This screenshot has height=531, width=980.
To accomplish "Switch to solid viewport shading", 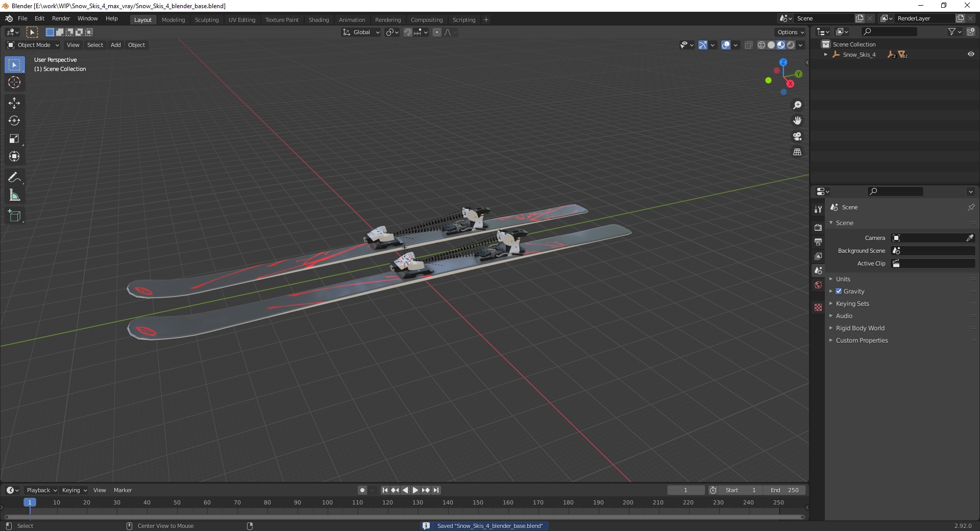I will pos(771,45).
